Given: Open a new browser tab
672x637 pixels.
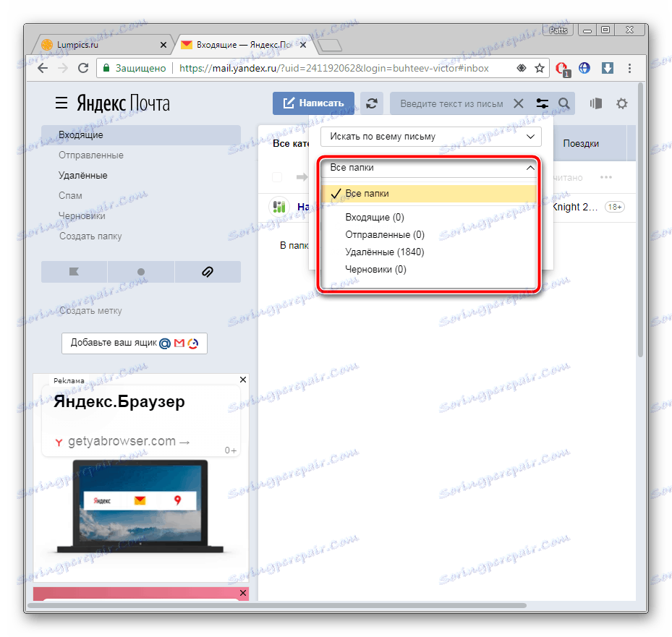Looking at the screenshot, I should [x=330, y=45].
